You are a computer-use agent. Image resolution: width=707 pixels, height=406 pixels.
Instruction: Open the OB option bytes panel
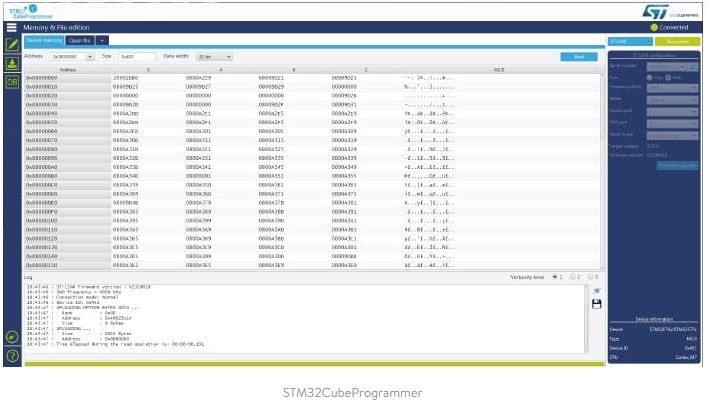[12, 82]
